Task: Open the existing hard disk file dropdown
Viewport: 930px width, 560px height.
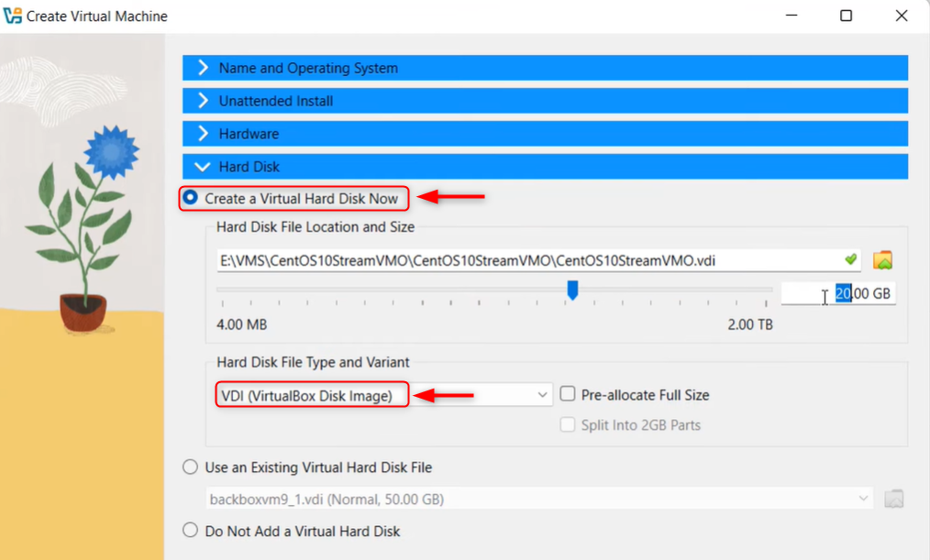Action: coord(863,499)
